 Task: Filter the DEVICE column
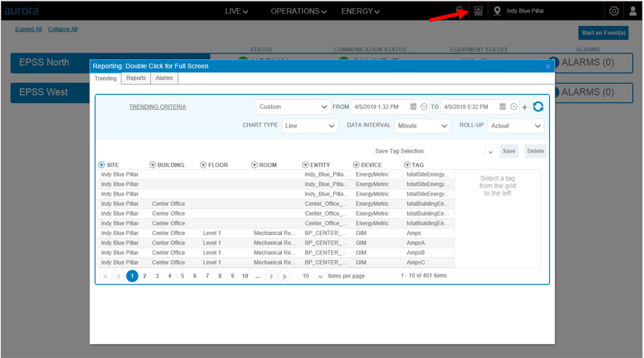[356, 165]
